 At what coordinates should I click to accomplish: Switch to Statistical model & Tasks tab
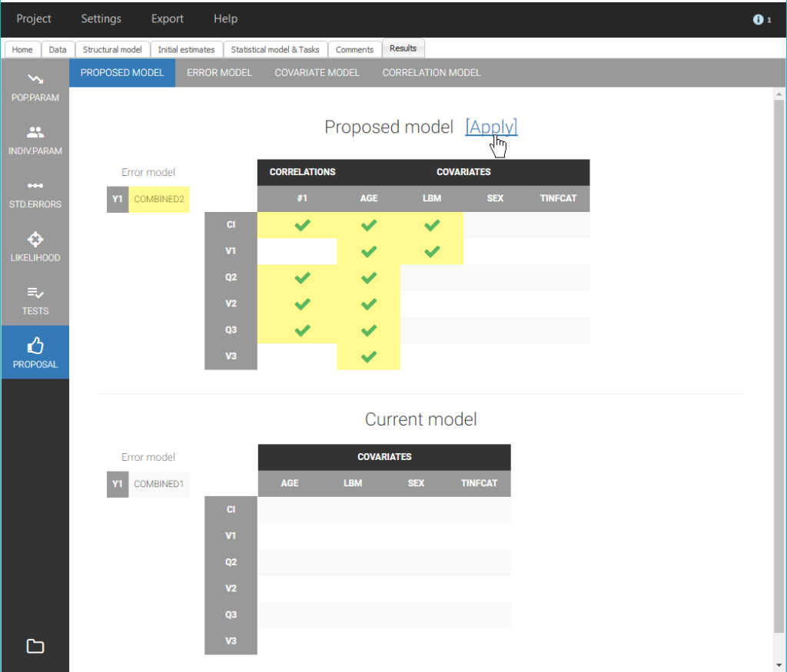[274, 49]
